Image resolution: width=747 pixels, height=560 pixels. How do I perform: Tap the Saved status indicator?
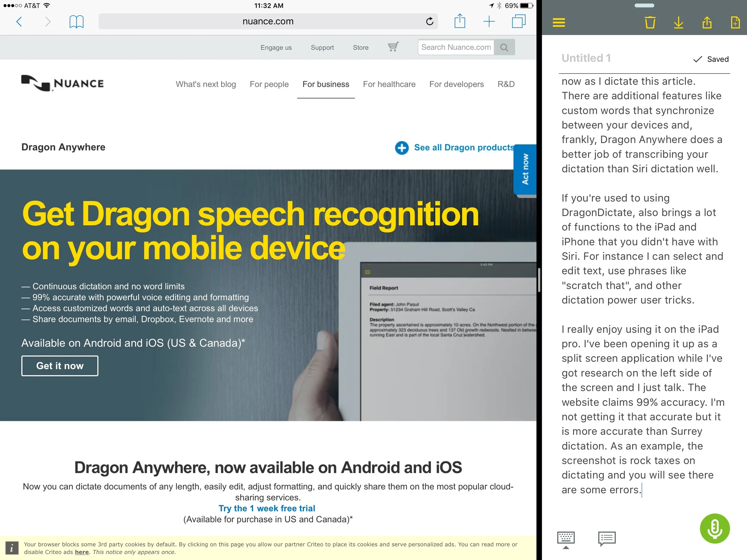point(711,59)
